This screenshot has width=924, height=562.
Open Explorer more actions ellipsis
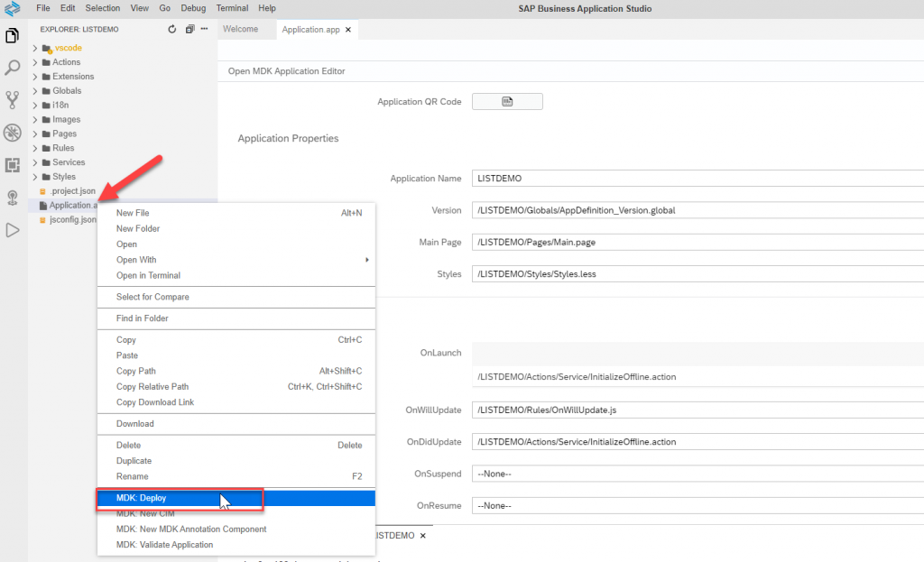[204, 29]
